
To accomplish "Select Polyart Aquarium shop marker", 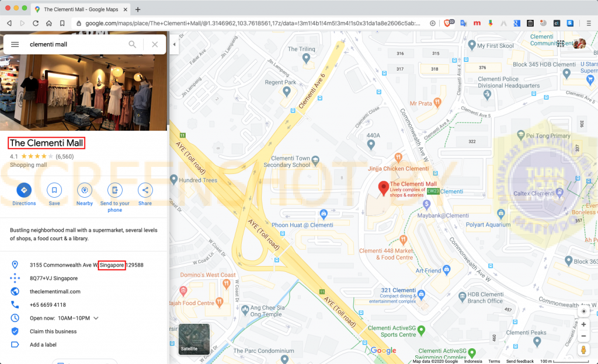I will 500,213.
